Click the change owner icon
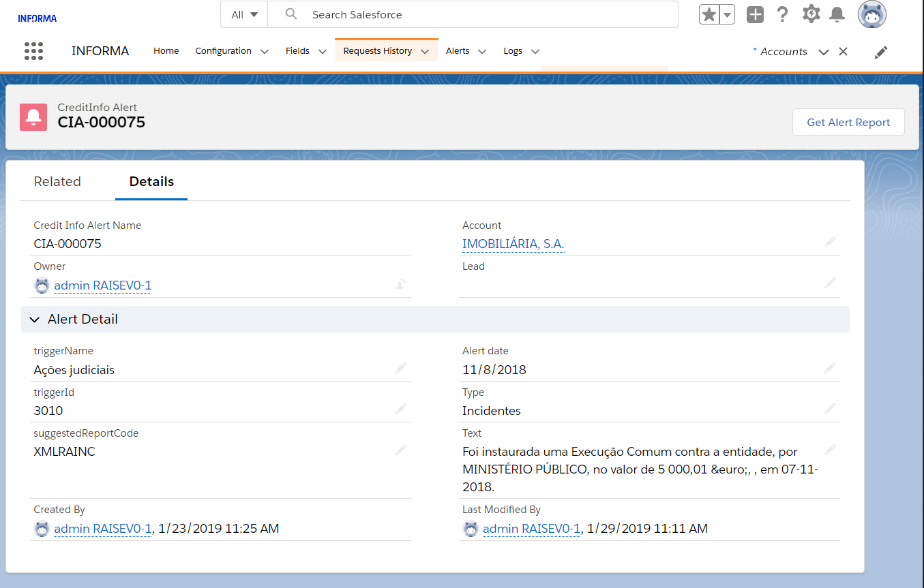Viewport: 924px width, 588px height. point(401,285)
